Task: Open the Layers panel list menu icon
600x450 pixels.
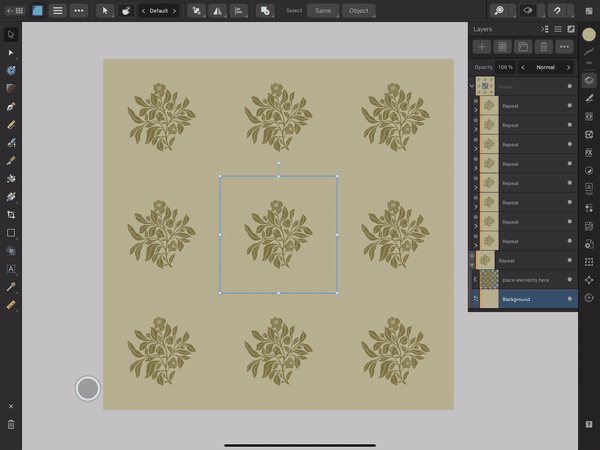Action: click(x=558, y=29)
